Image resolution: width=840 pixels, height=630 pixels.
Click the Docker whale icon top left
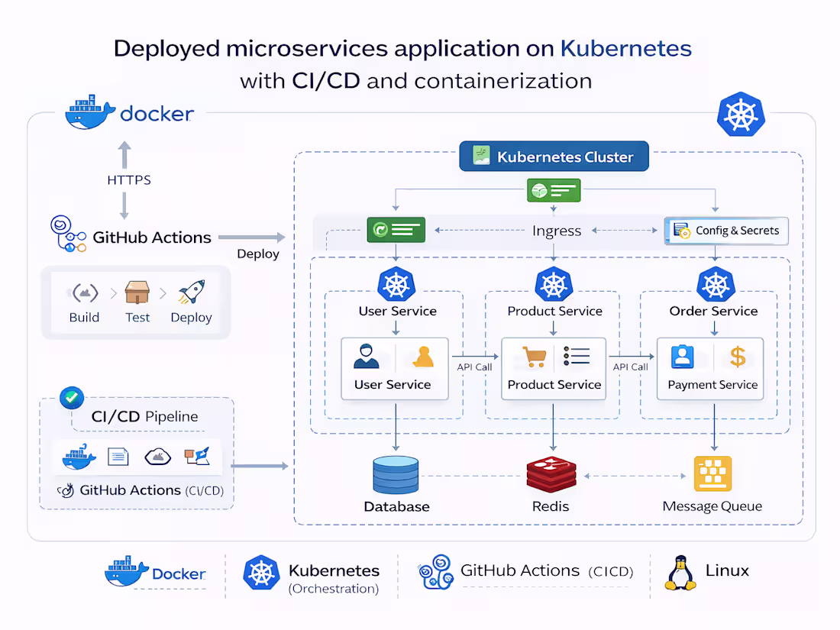pos(89,113)
